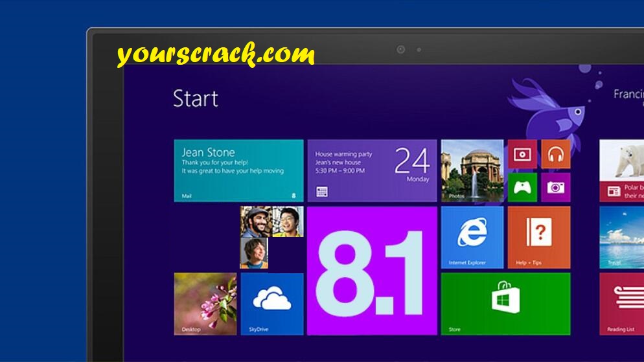Open the purple Camera tile
644x362 pixels.
pos(556,188)
